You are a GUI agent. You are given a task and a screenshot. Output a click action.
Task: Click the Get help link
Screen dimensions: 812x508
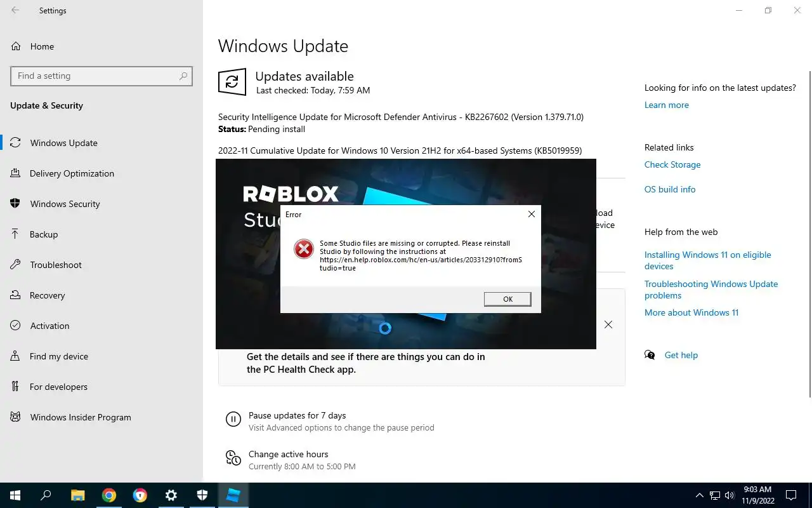click(681, 355)
